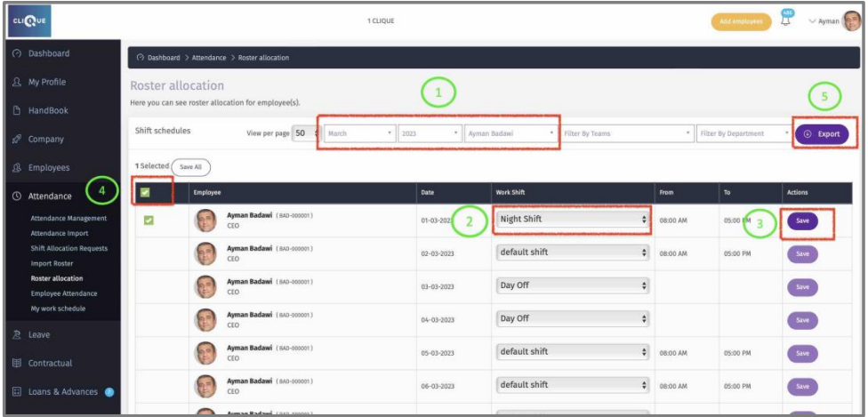The height and width of the screenshot is (417, 868).
Task: Open the 2023 year dropdown
Action: point(429,133)
